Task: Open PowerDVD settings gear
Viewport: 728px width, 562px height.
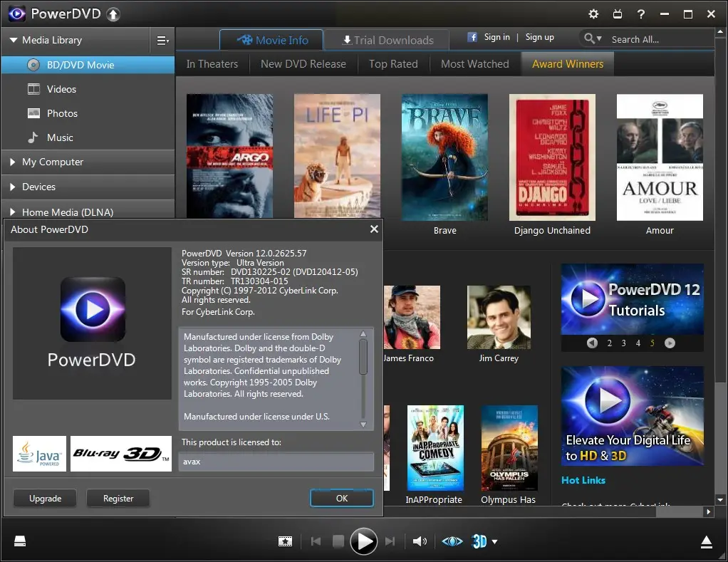Action: coord(593,14)
